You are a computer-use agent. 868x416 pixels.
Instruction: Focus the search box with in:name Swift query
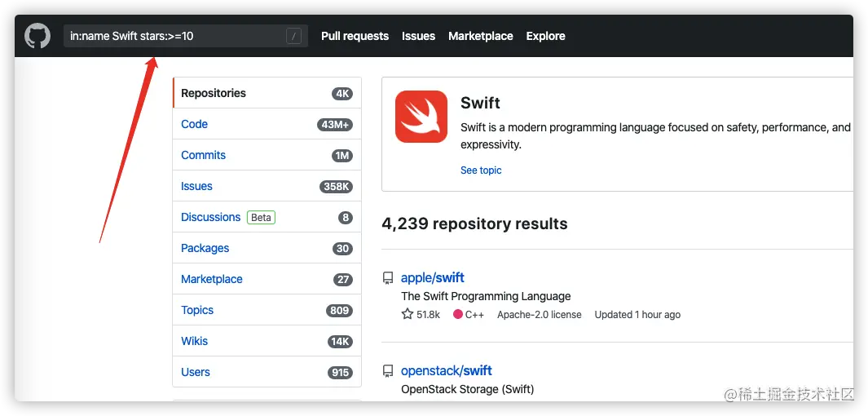point(186,36)
